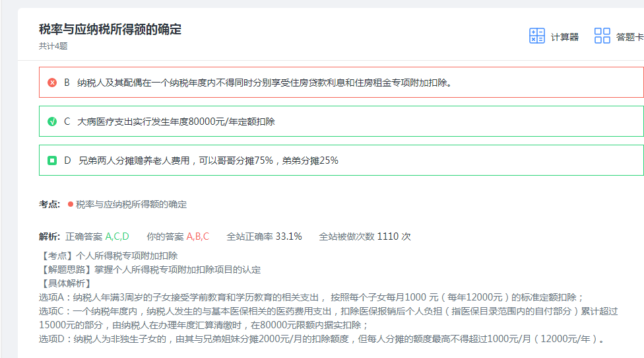Open the answer card grid icon
This screenshot has height=358, width=644.
[602, 36]
